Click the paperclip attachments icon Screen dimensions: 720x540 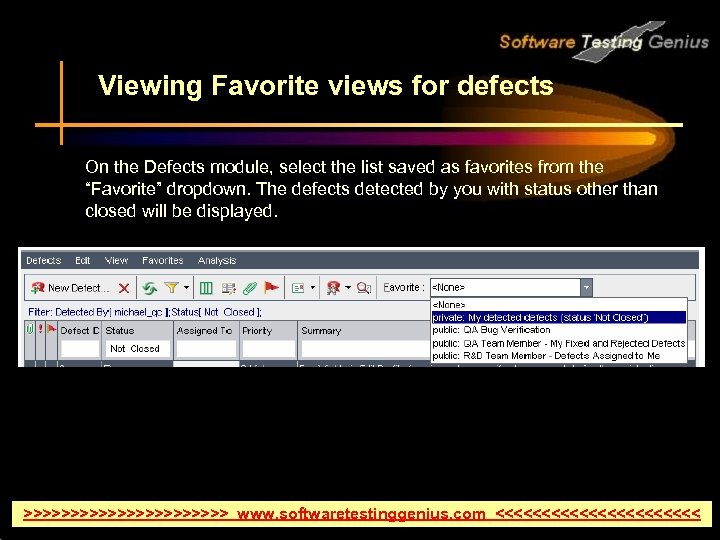click(x=250, y=288)
